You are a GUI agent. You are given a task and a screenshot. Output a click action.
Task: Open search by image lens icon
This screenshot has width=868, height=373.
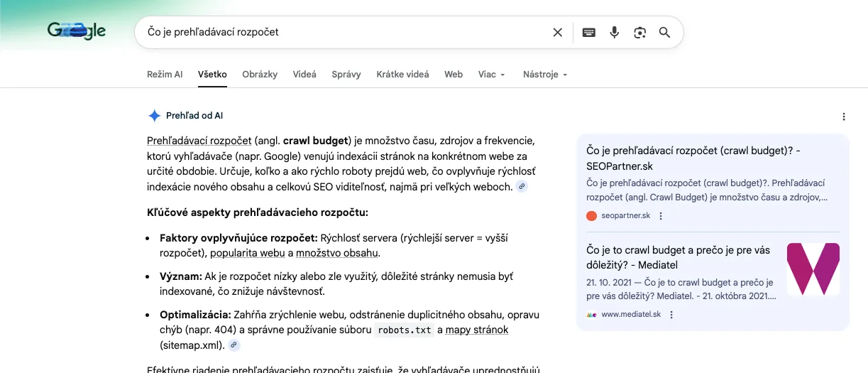tap(640, 32)
